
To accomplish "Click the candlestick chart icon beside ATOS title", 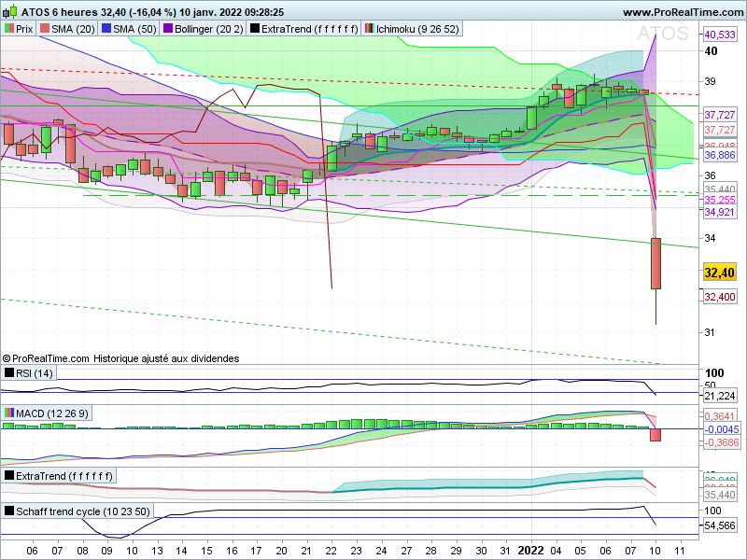I will (10, 11).
